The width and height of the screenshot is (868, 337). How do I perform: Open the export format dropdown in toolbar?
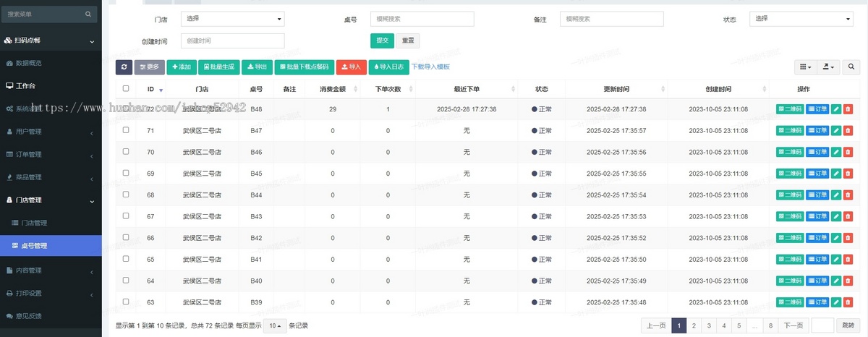(x=829, y=67)
